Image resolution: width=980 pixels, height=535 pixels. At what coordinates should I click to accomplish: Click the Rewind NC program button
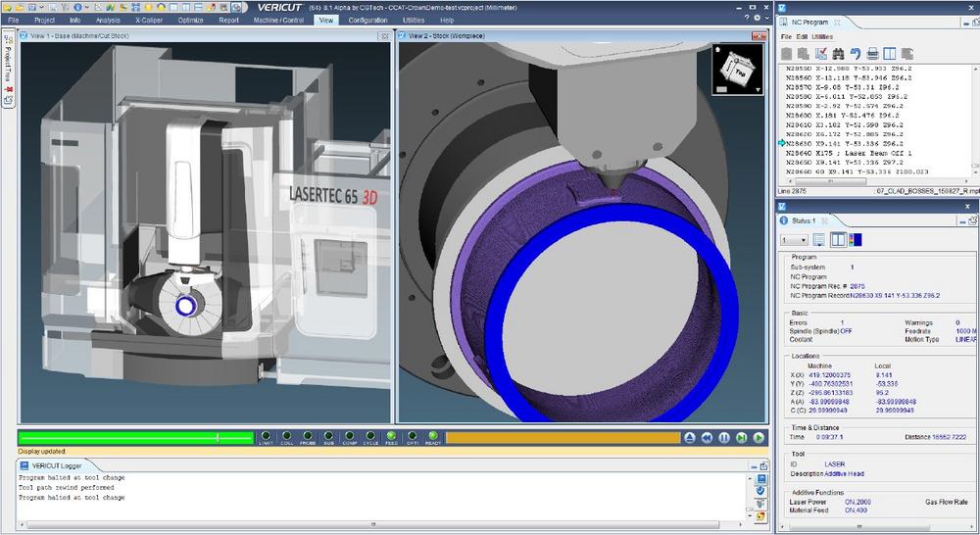(707, 438)
